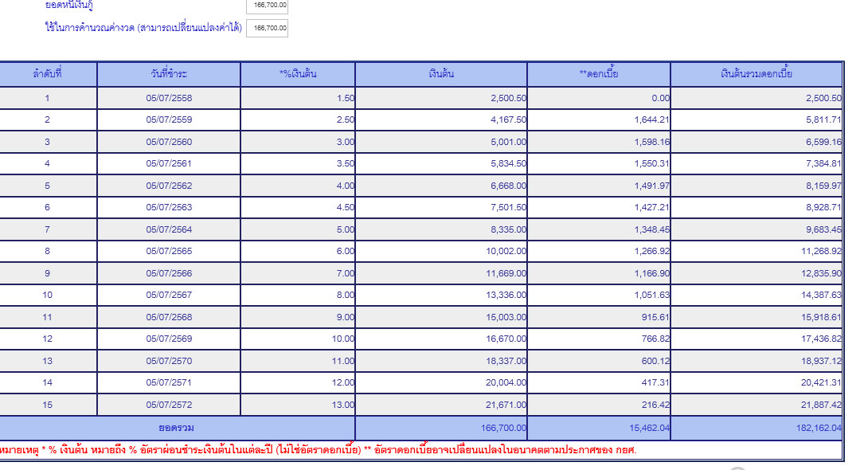The height and width of the screenshot is (470, 868).
Task: Click interest value 1,598.16
Action: (651, 142)
